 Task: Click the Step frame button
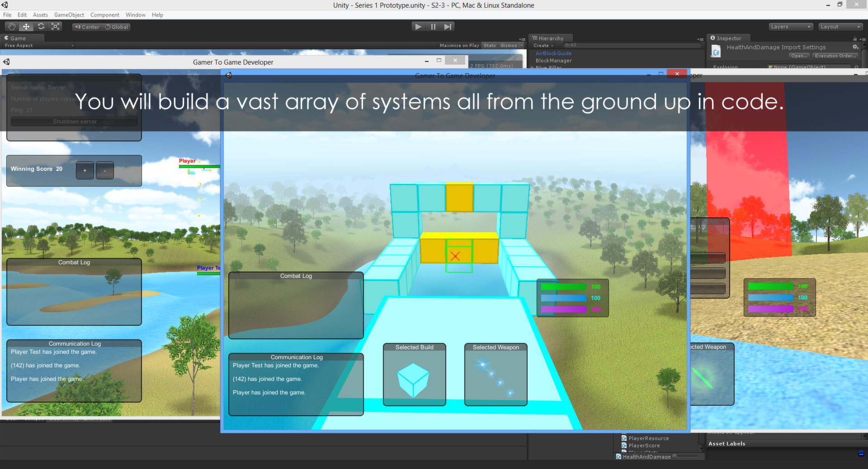click(x=448, y=27)
